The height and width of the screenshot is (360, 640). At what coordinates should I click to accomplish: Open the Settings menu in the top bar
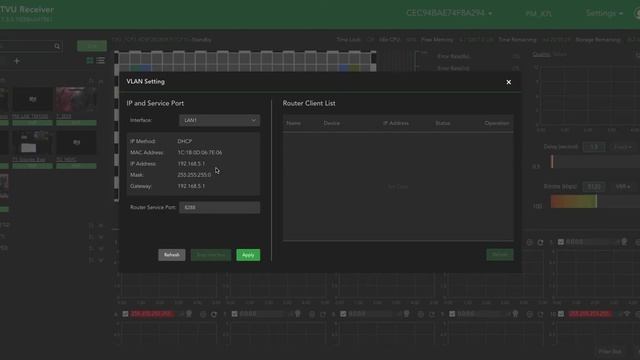[x=604, y=13]
